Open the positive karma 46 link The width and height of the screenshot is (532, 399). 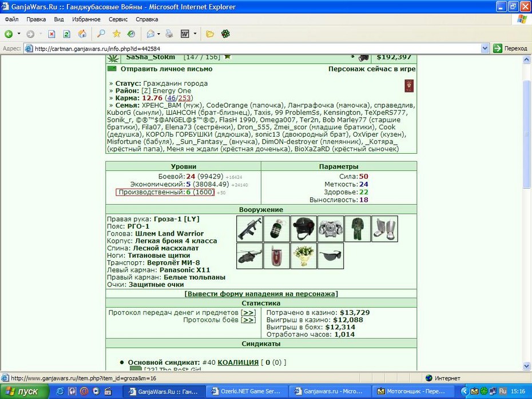[x=172, y=98]
